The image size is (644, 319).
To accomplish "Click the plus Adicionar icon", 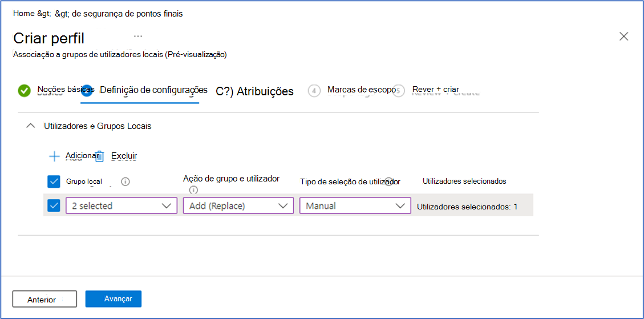I will click(54, 156).
